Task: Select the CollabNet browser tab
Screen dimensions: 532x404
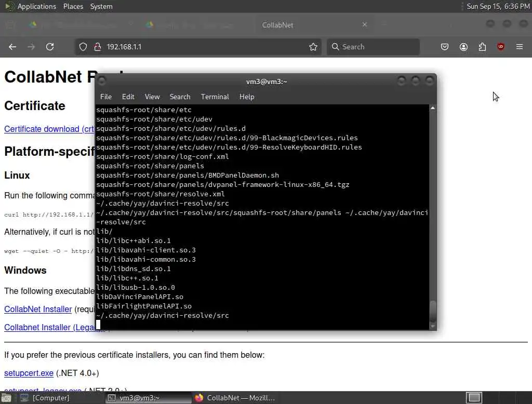Action: coord(314,25)
